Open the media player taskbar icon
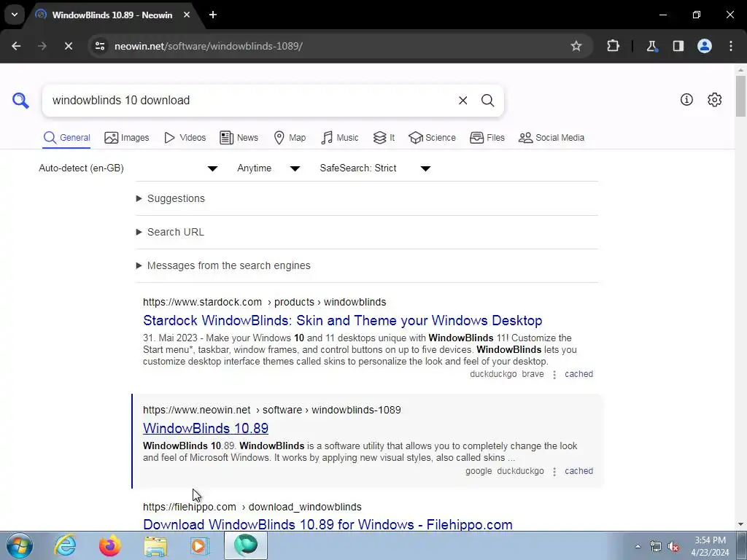747x560 pixels. pos(200,545)
